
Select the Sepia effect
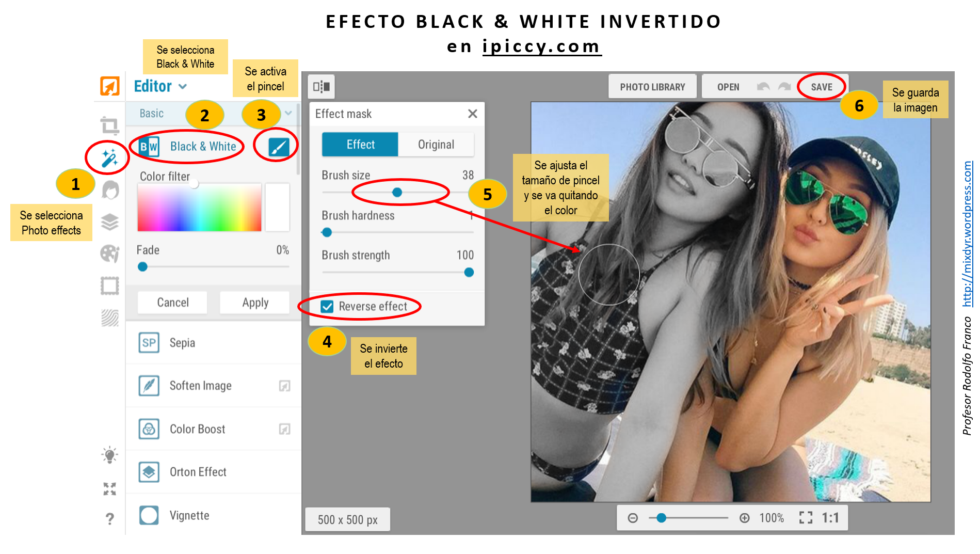point(182,343)
